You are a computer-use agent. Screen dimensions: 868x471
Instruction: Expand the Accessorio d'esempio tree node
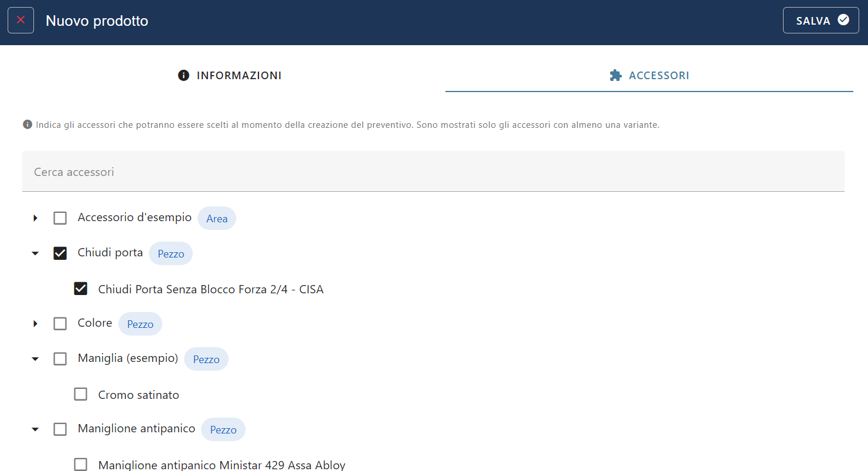[x=35, y=218]
